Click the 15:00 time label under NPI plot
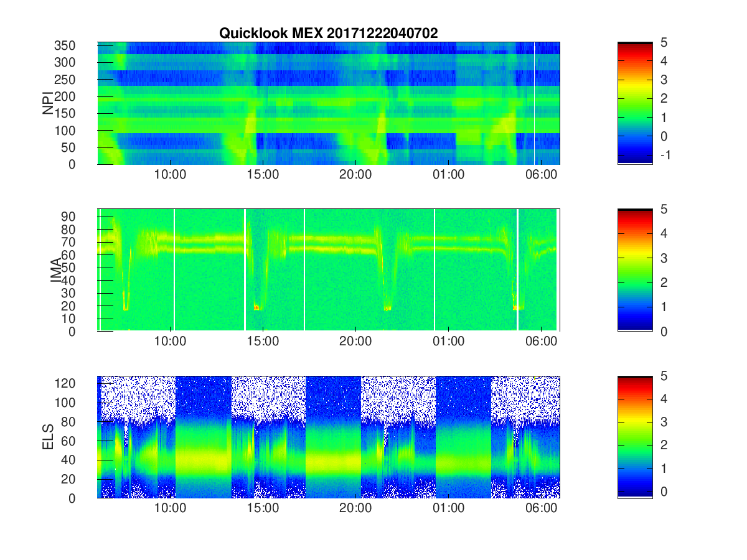Screen dimensions: 747x560 [263, 175]
